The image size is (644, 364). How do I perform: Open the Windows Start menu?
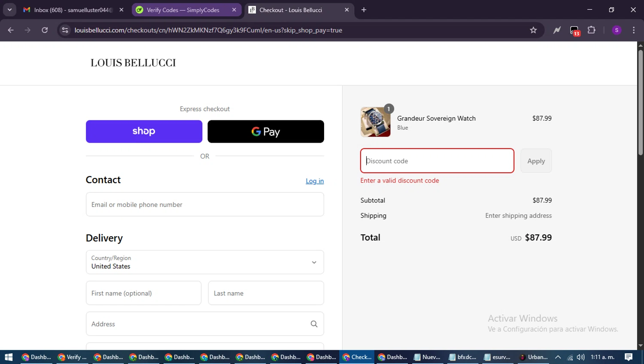[x=9, y=357]
